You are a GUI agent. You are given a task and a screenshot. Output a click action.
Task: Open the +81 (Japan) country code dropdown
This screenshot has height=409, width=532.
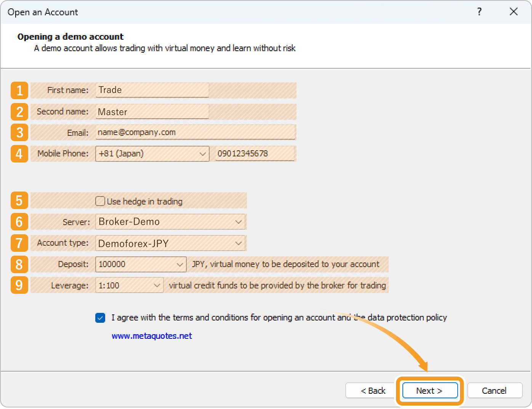coord(152,154)
